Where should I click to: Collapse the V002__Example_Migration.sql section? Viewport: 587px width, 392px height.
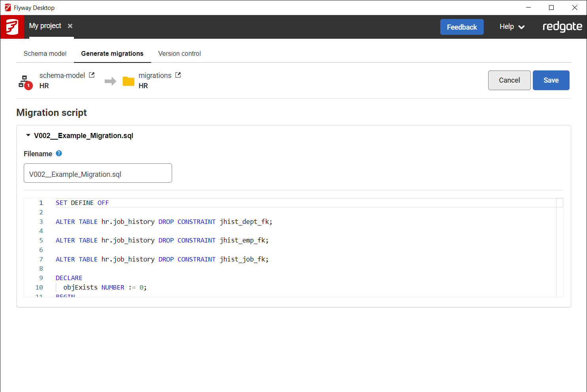click(28, 135)
